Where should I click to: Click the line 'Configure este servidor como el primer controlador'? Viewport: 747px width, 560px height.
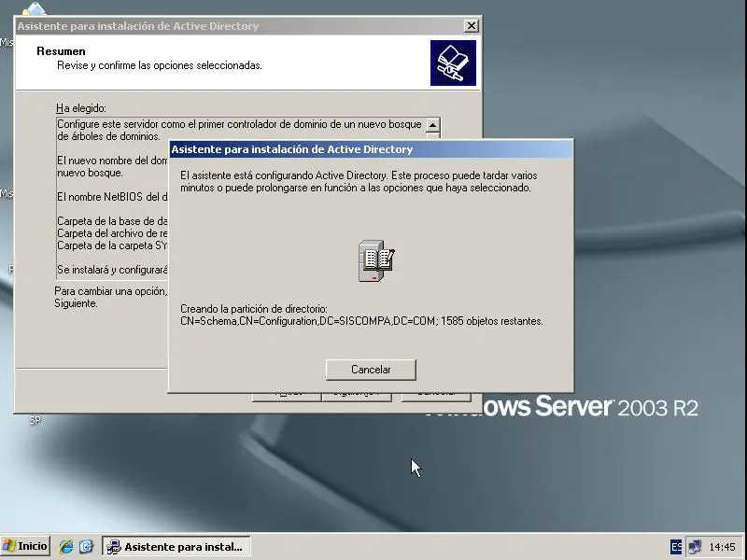click(239, 124)
